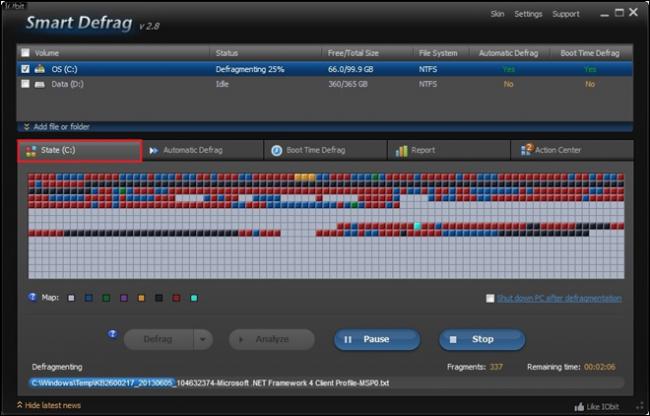650x416 pixels.
Task: Click the Fragments 337 value
Action: 496,367
